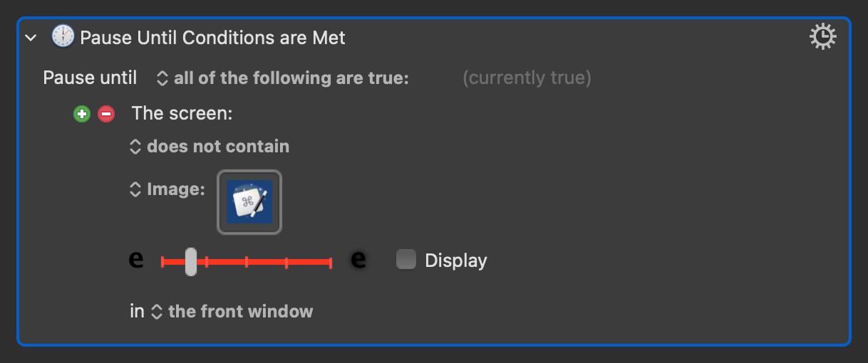Click the 'Display' checkbox label
868x363 pixels.
[456, 261]
